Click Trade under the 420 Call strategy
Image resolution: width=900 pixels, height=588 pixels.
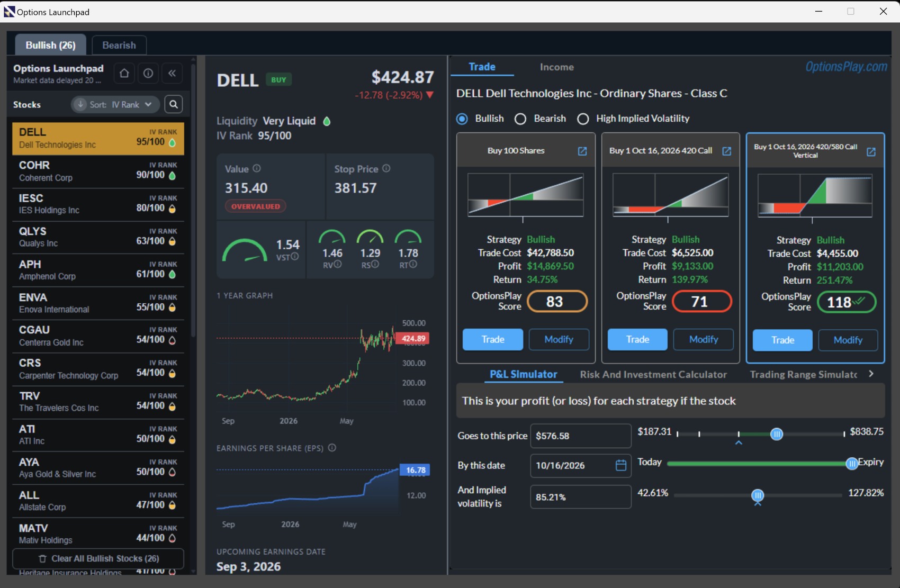point(637,339)
